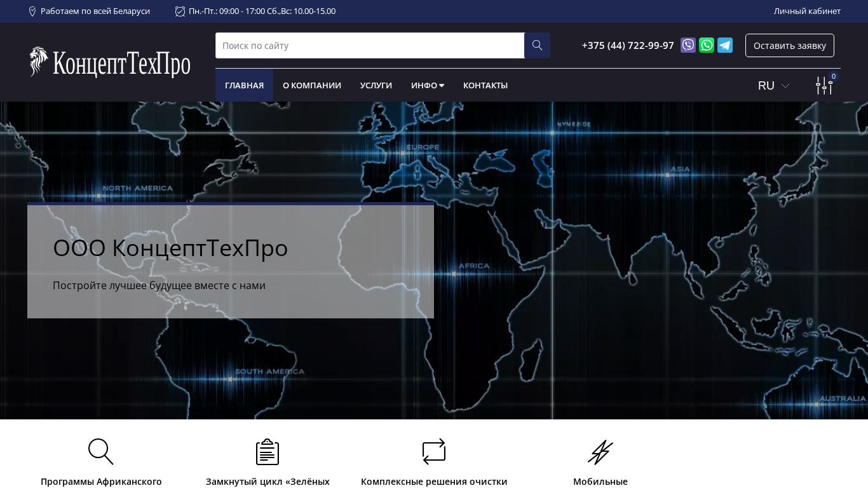Open the WhatsApp messenger icon
Screen dimensions: 868x488
[x=707, y=45]
